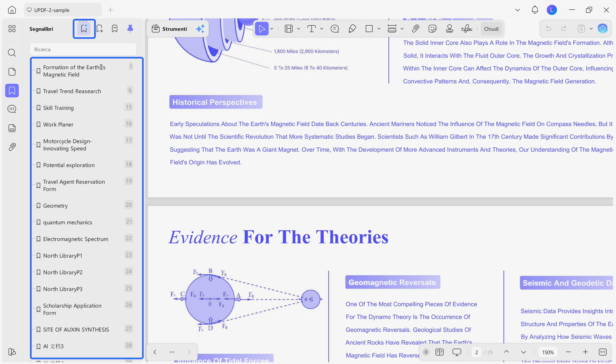
Task: Open the search panel in sidebar
Action: click(12, 53)
